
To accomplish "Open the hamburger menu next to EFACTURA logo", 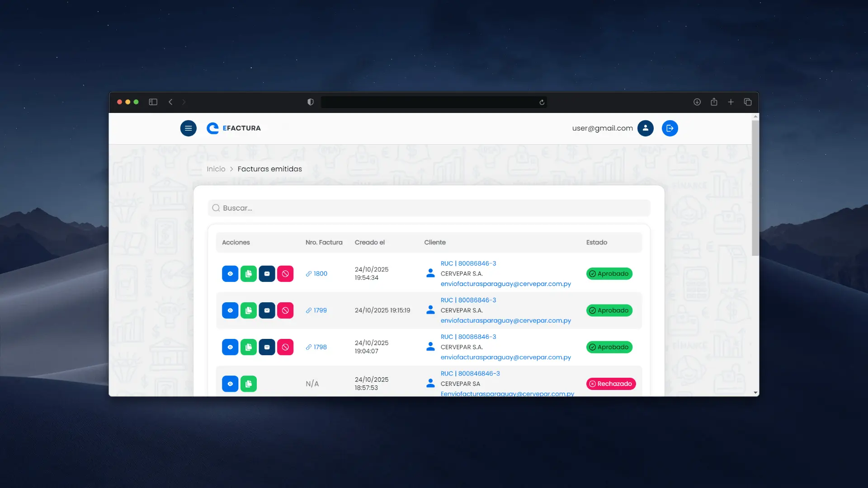I will coord(188,128).
